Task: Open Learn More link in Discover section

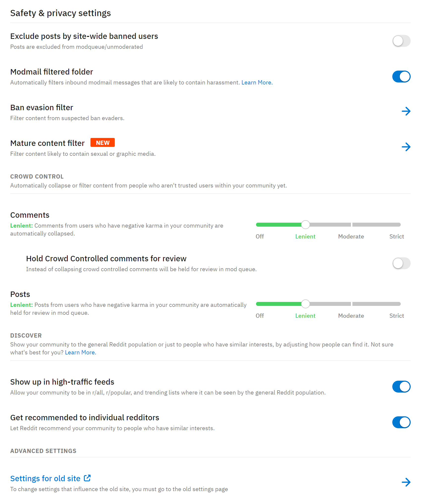Action: coord(81,352)
